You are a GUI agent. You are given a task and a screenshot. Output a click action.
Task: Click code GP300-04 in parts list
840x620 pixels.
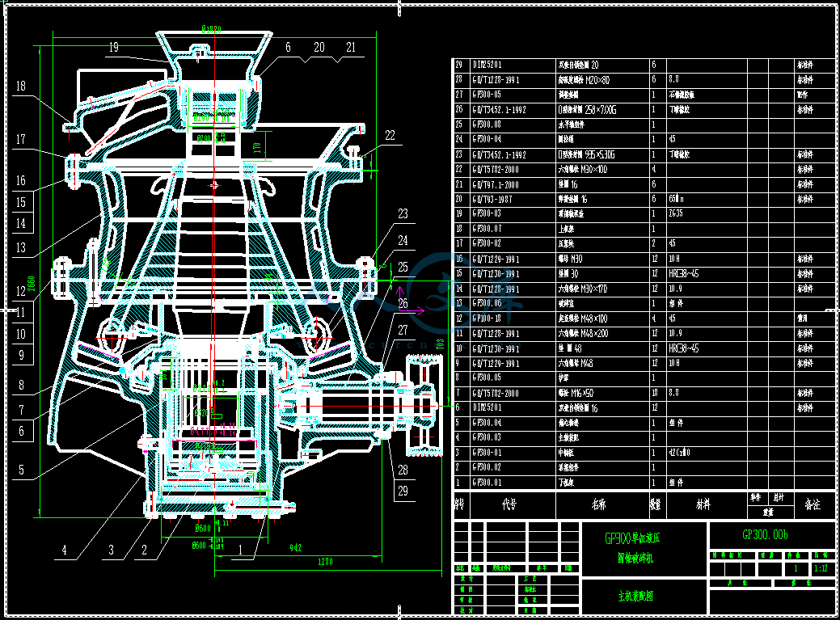[487, 139]
